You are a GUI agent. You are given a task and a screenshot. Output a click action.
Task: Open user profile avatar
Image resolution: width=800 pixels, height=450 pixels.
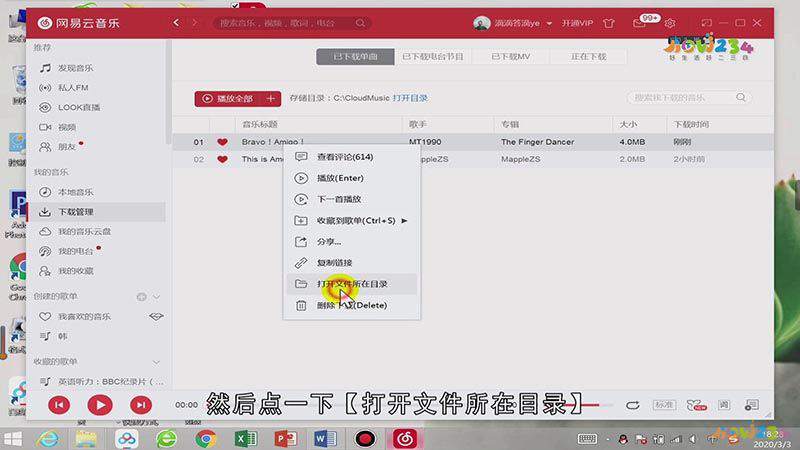(x=481, y=23)
